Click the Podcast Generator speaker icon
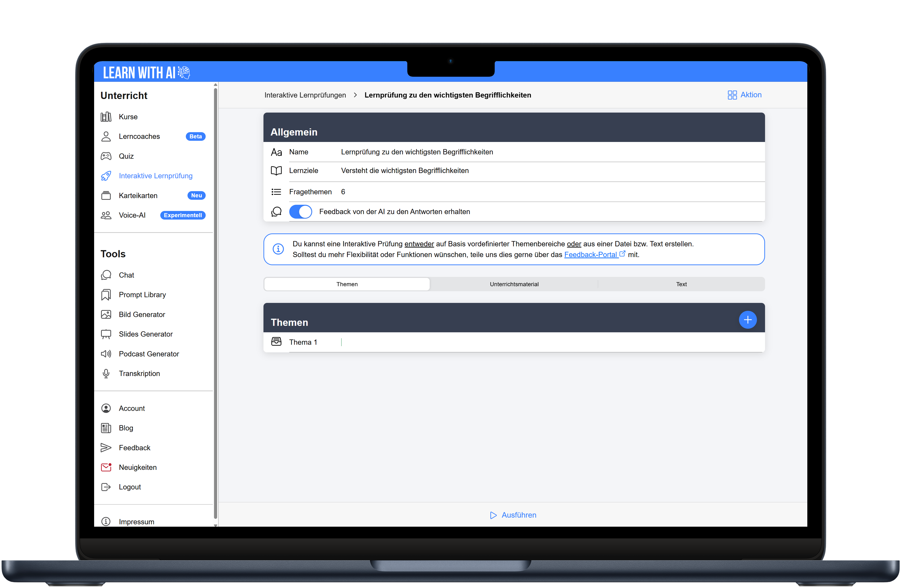This screenshot has width=902, height=588. coord(106,354)
